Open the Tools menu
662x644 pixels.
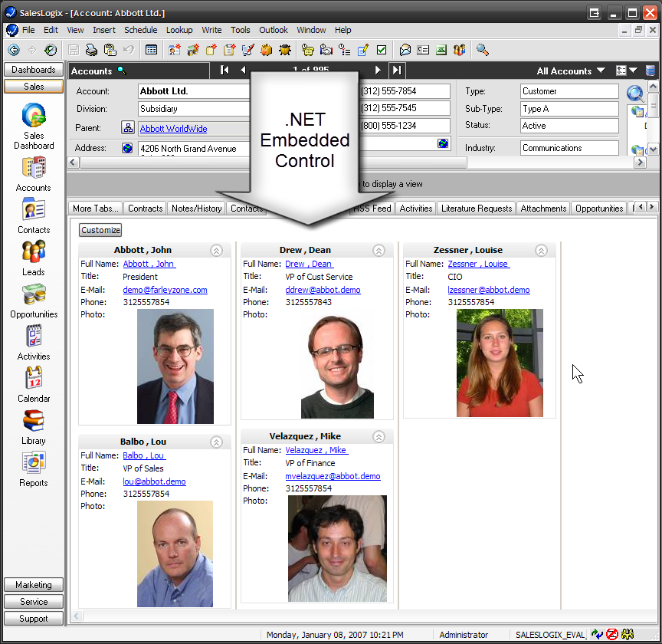click(241, 30)
